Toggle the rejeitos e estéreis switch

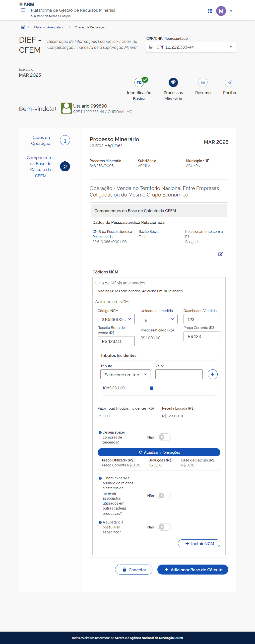(164, 496)
